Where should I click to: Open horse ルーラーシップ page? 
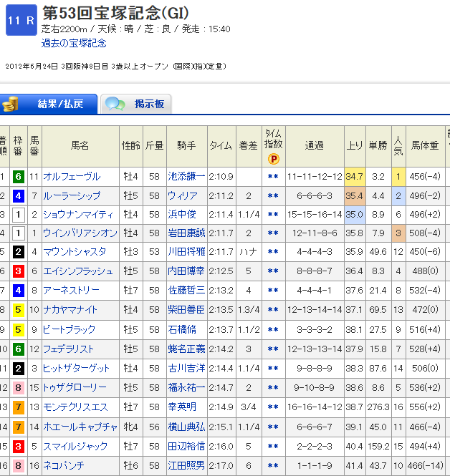coord(72,196)
